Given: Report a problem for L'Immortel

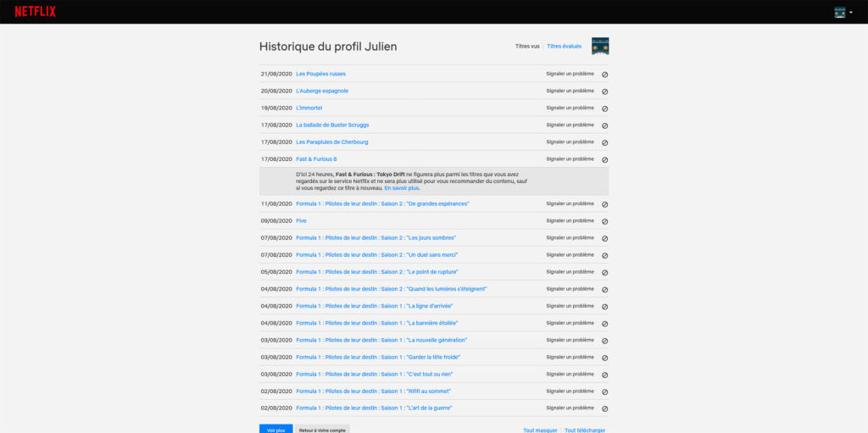Looking at the screenshot, I should (570, 108).
